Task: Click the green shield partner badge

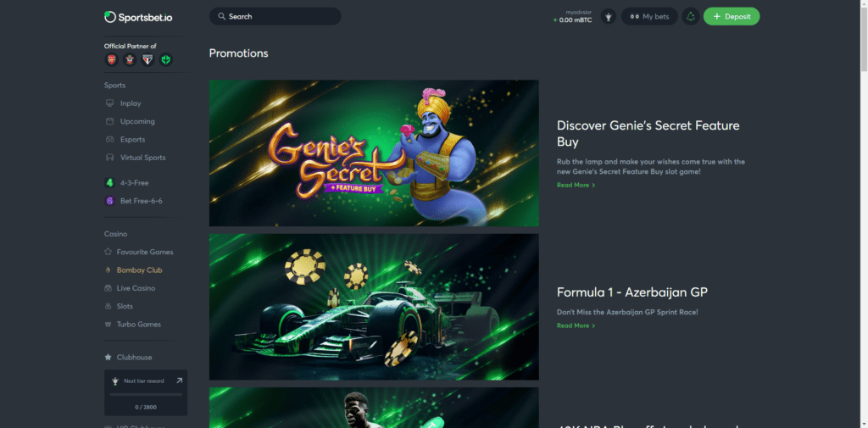Action: [165, 60]
